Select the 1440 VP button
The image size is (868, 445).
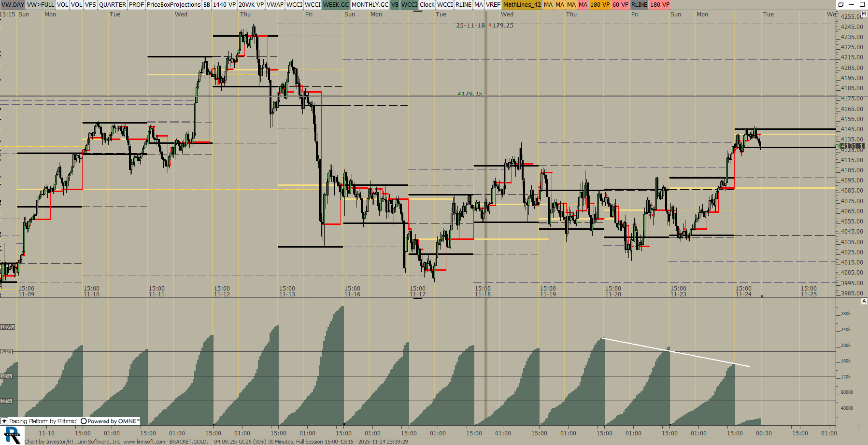click(224, 4)
